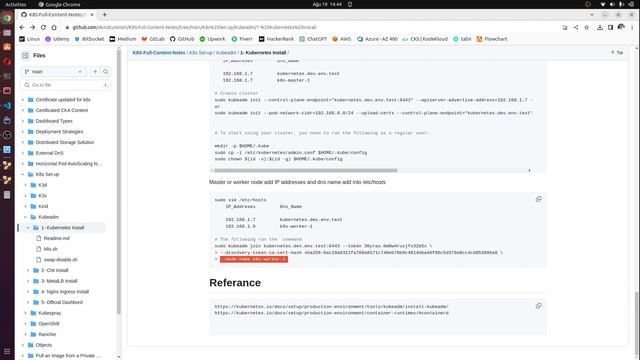Expand Distributed Storage Solution folder
The image size is (640, 360).
point(23,142)
